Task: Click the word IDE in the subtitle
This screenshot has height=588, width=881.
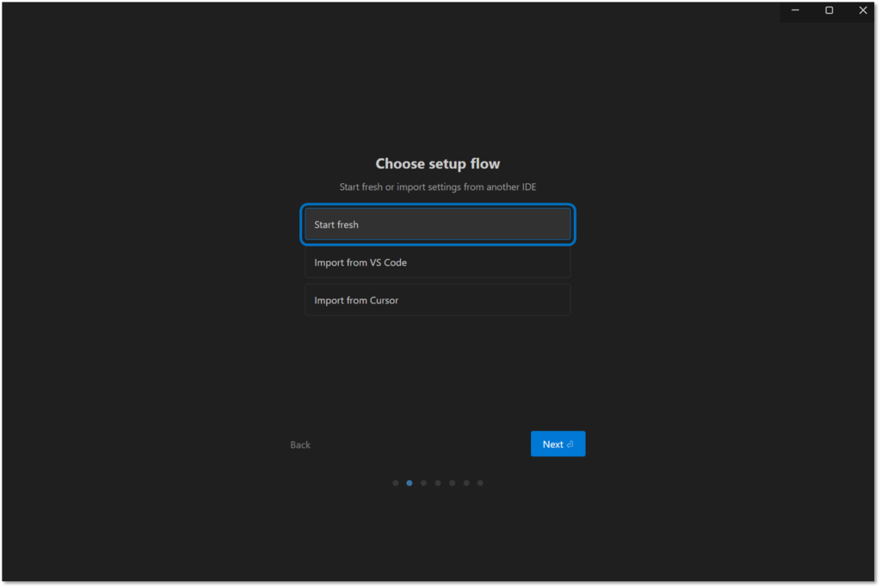Action: (x=527, y=187)
